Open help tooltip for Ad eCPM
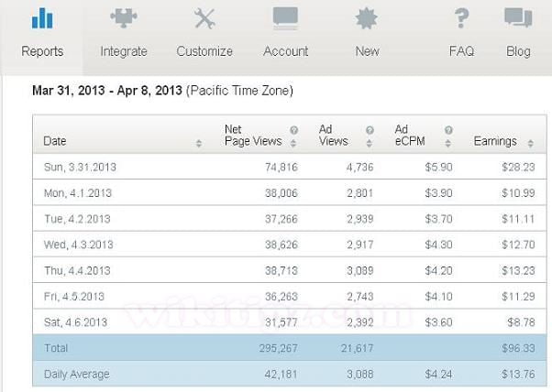 pos(448,130)
